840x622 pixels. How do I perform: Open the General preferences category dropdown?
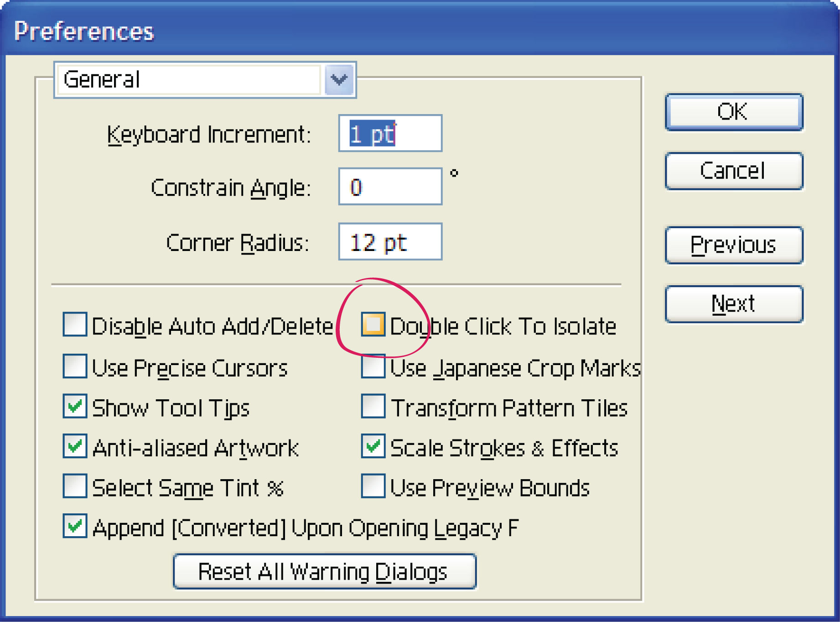pos(339,80)
